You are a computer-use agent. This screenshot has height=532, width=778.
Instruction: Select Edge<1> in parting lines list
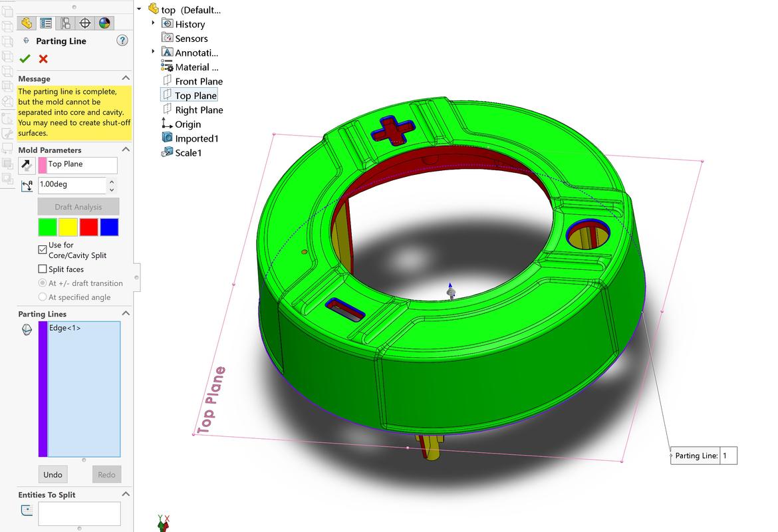(65, 328)
